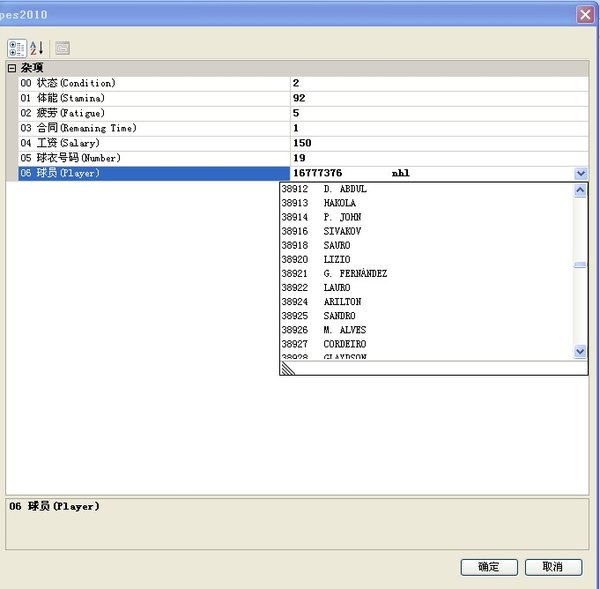Choose player 38926 M. ALVES
Screen dimensions: 600x589
pyautogui.click(x=427, y=330)
